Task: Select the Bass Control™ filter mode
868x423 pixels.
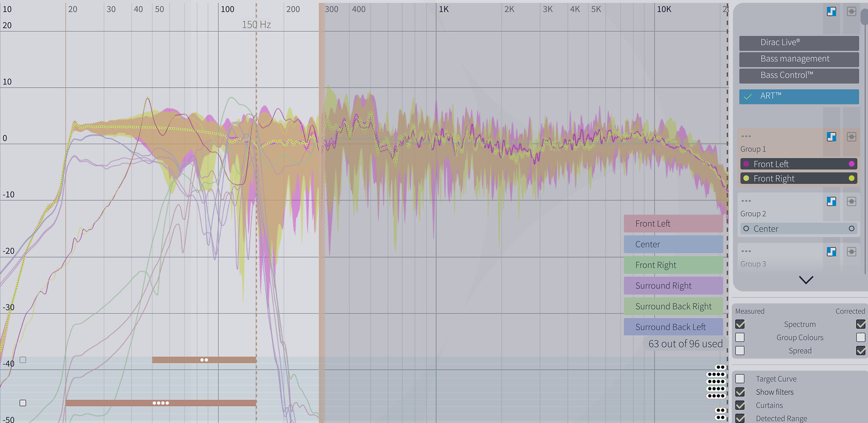Action: point(799,76)
